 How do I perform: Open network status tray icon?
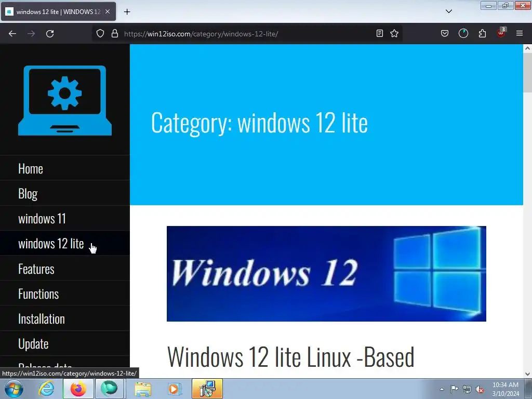point(467,389)
